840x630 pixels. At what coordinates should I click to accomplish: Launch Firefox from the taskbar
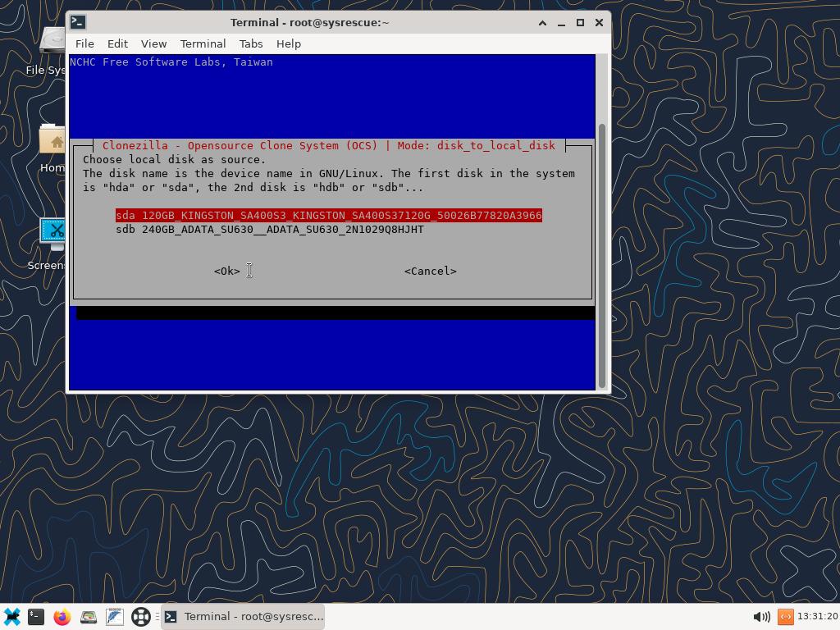[x=62, y=616]
